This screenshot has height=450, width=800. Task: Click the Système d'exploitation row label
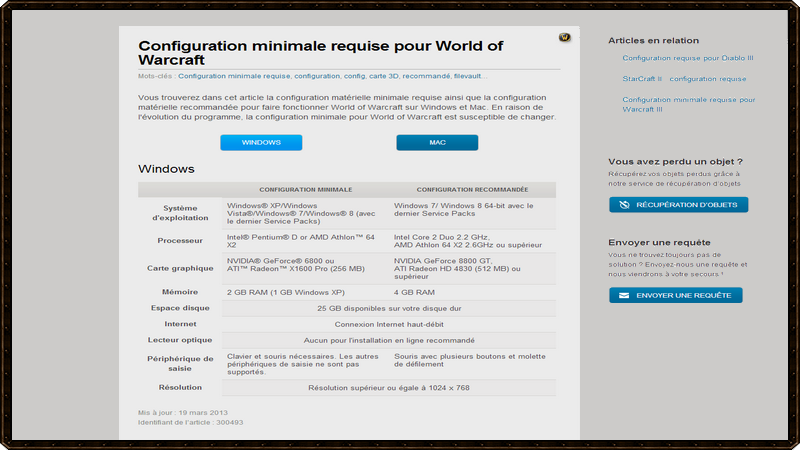tap(180, 213)
